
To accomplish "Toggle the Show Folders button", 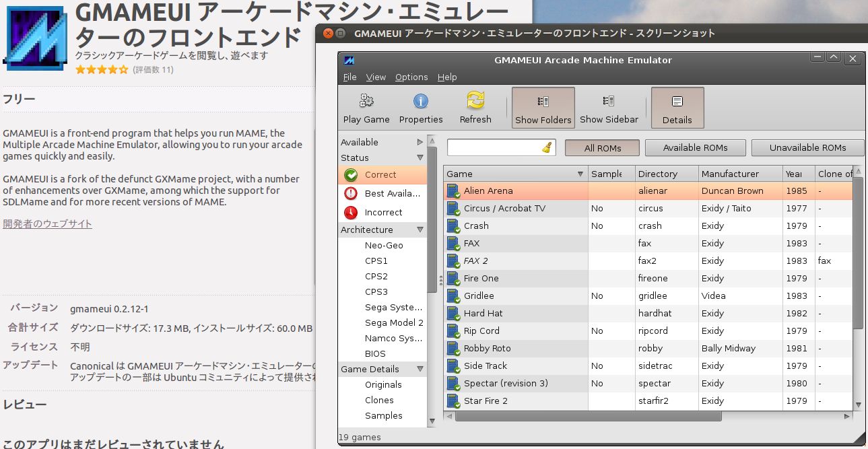I will (x=543, y=108).
